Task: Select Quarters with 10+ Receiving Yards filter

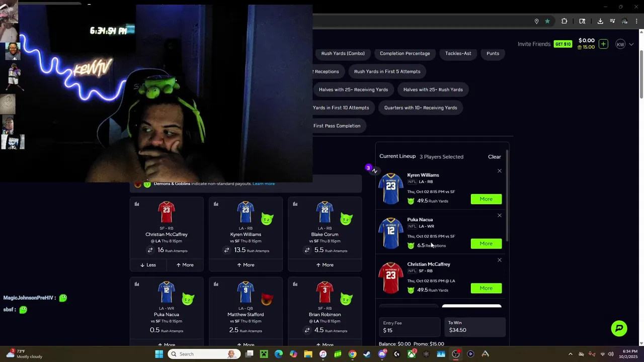Action: pos(421,108)
